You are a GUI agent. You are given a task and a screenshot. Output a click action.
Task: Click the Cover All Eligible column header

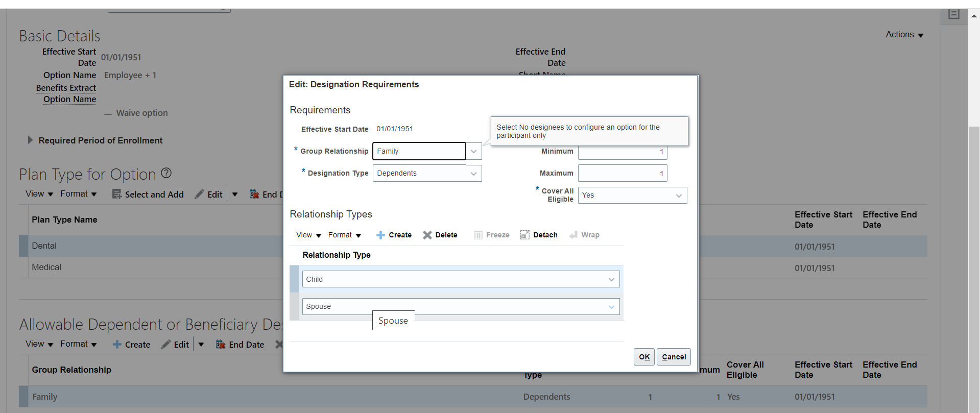pyautogui.click(x=745, y=370)
